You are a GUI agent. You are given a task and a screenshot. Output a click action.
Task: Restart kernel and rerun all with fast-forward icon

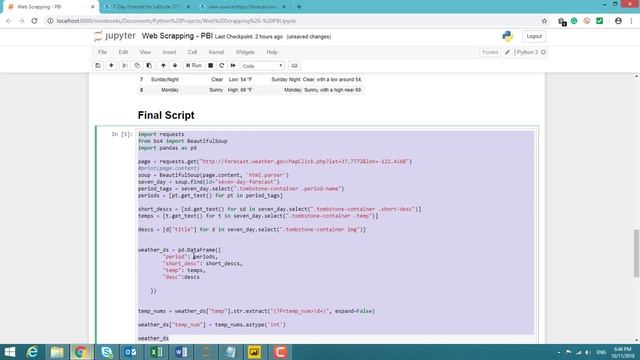coord(233,66)
